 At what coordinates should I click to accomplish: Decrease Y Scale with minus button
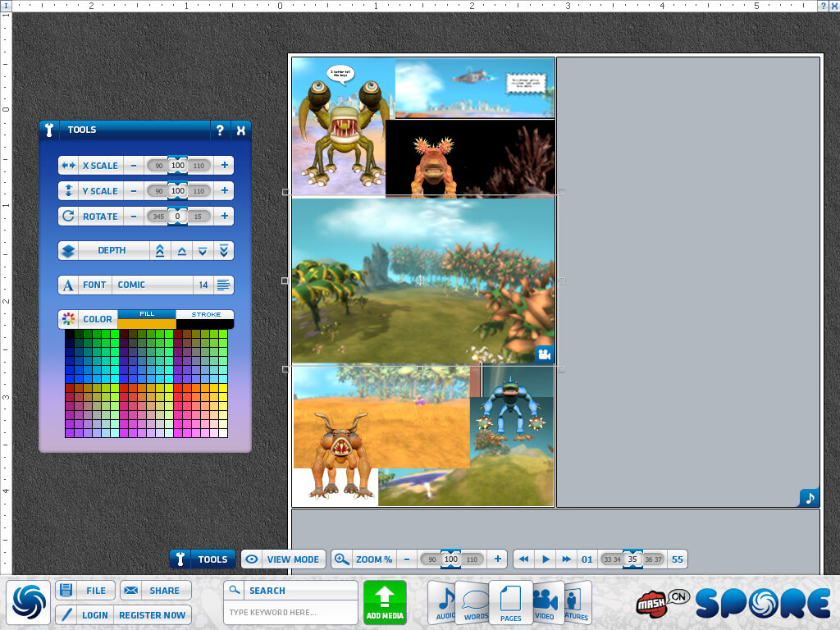click(134, 190)
